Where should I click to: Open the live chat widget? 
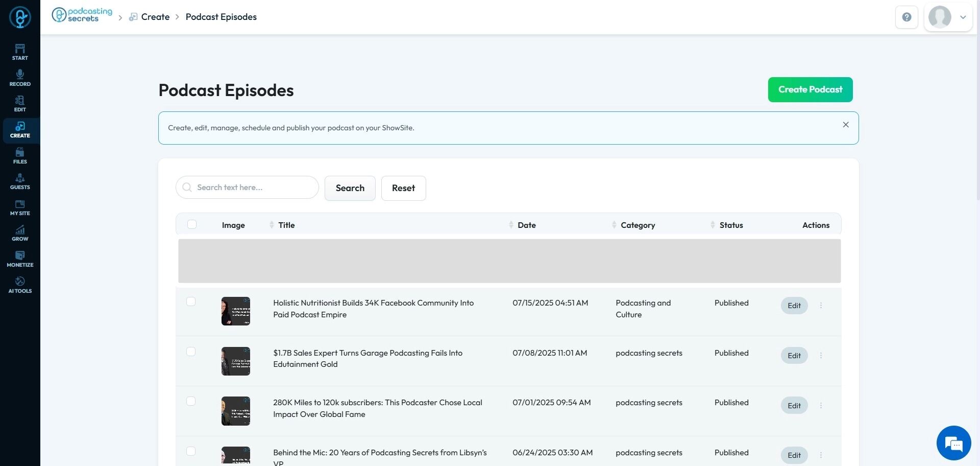[x=953, y=443]
